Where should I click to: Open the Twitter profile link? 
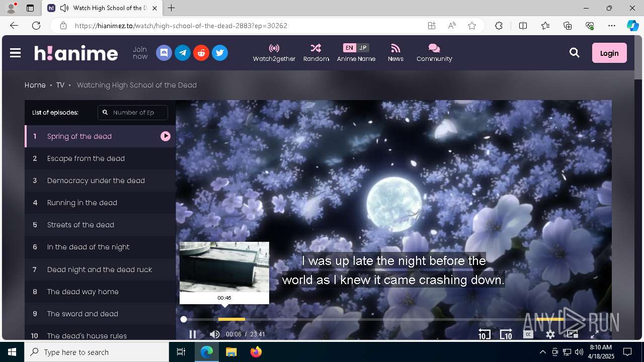click(x=220, y=53)
